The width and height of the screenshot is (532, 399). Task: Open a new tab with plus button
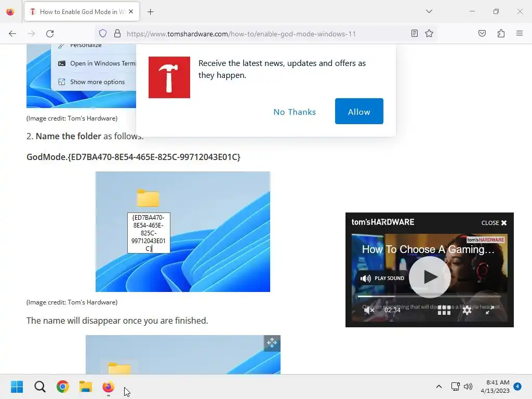151,12
